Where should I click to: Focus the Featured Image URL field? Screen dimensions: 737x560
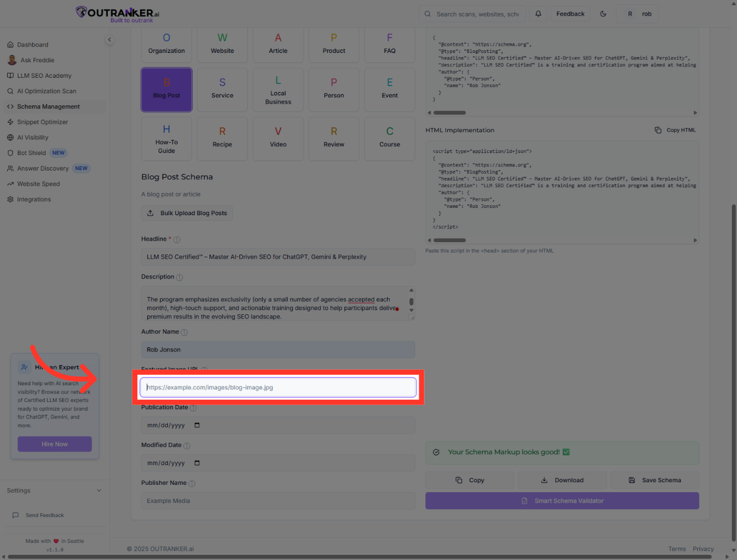click(278, 387)
